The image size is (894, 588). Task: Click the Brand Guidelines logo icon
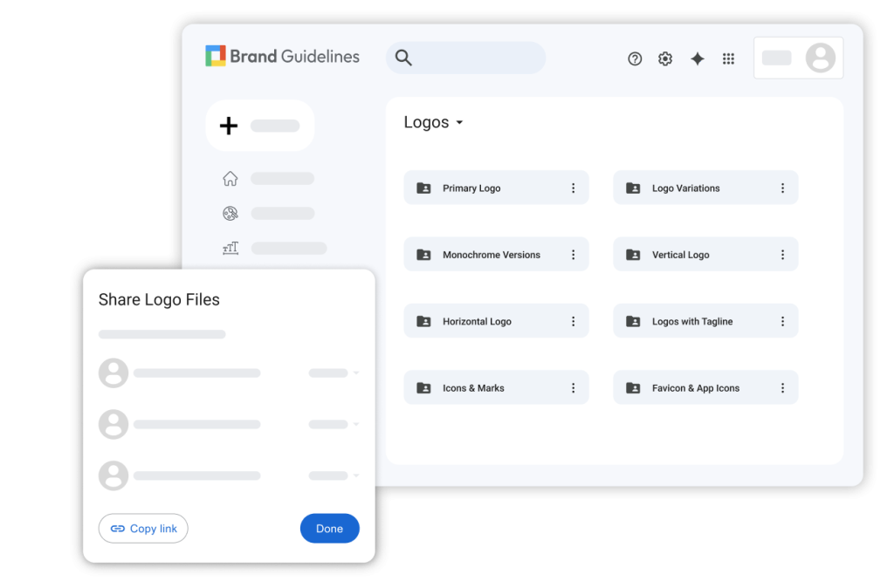216,57
